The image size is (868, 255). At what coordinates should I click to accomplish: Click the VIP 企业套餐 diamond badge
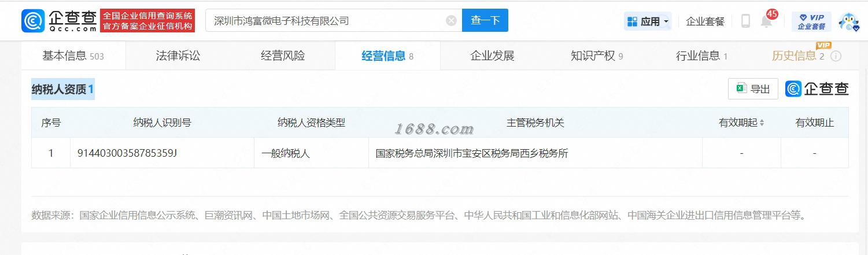pyautogui.click(x=811, y=21)
